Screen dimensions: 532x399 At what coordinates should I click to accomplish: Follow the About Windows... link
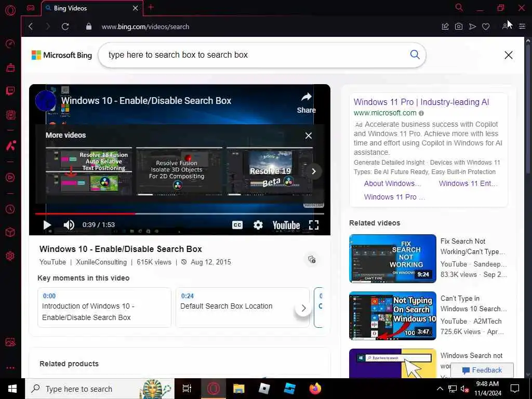392,183
